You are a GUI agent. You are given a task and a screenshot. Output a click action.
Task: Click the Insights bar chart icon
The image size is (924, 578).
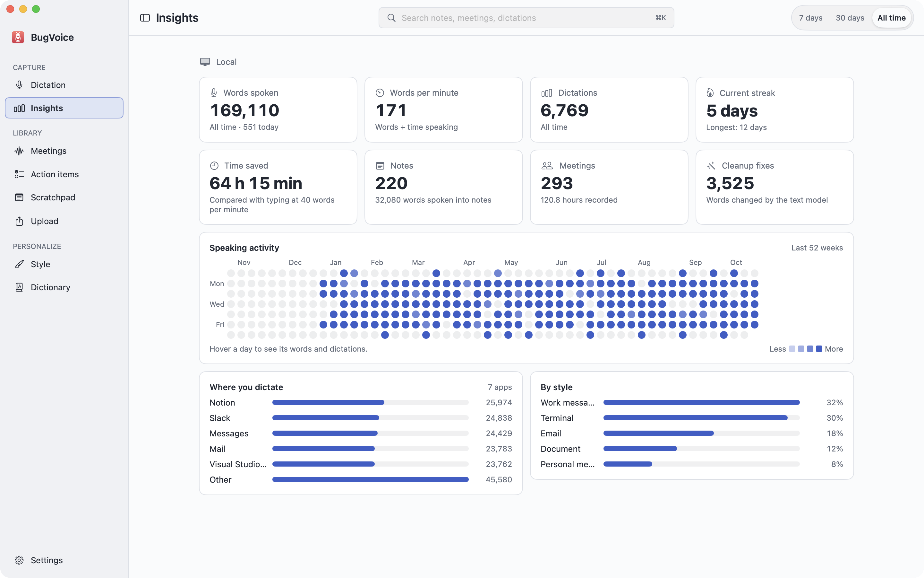point(19,108)
